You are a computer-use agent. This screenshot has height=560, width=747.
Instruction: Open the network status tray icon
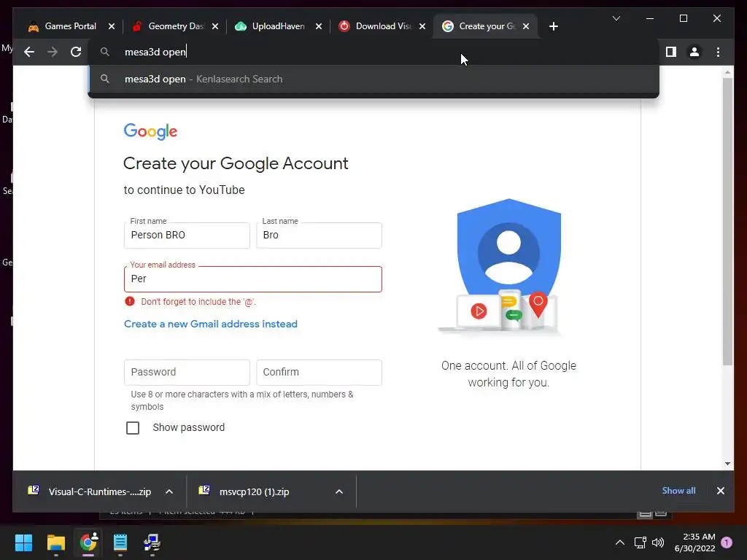(640, 542)
